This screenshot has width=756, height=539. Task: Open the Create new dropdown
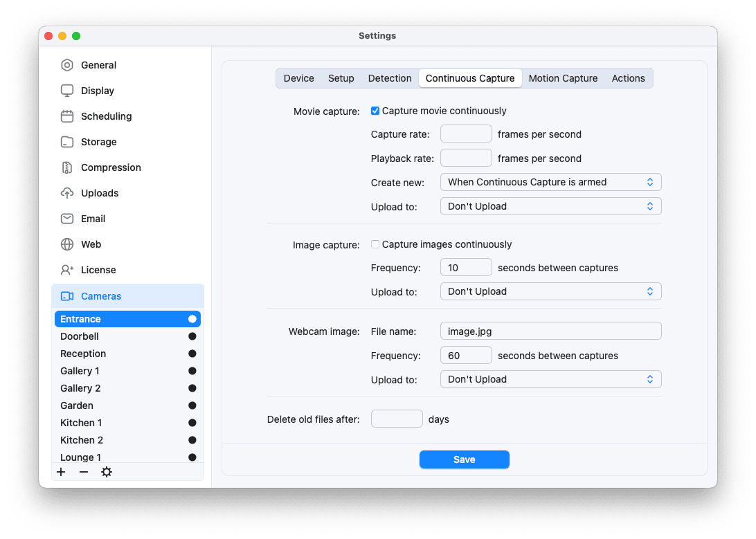pyautogui.click(x=550, y=181)
